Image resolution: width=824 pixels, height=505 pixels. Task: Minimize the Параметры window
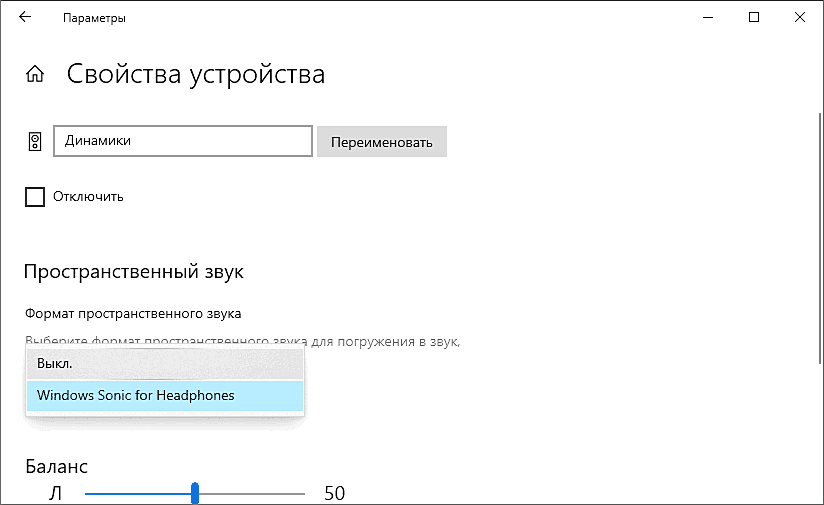708,18
